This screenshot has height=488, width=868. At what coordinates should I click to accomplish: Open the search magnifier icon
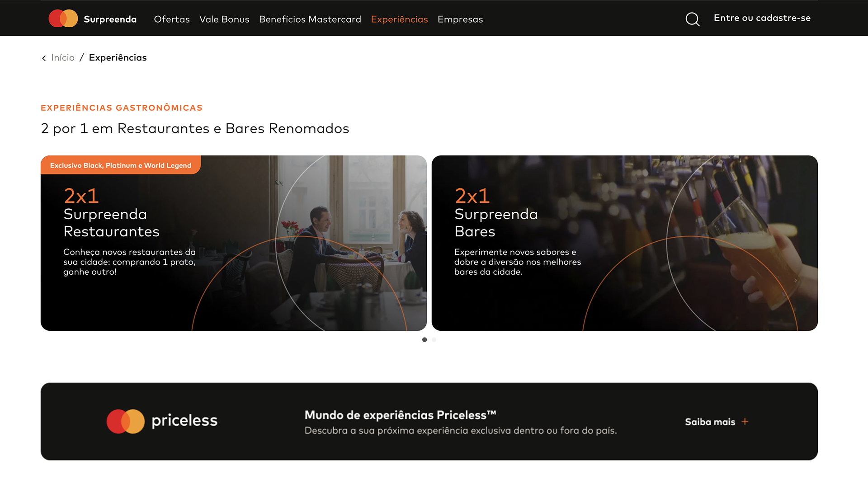coord(692,19)
